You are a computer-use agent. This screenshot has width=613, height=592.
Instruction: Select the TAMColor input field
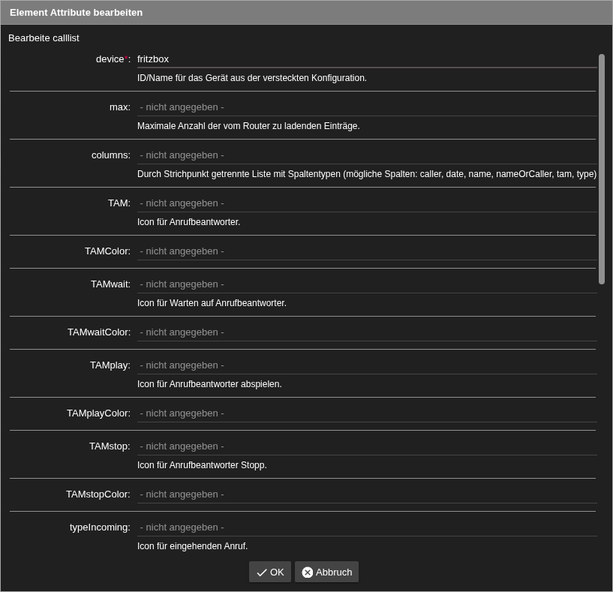[x=367, y=251]
